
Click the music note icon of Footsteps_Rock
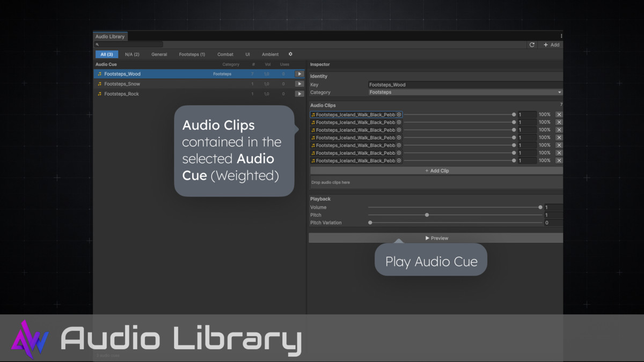[99, 94]
